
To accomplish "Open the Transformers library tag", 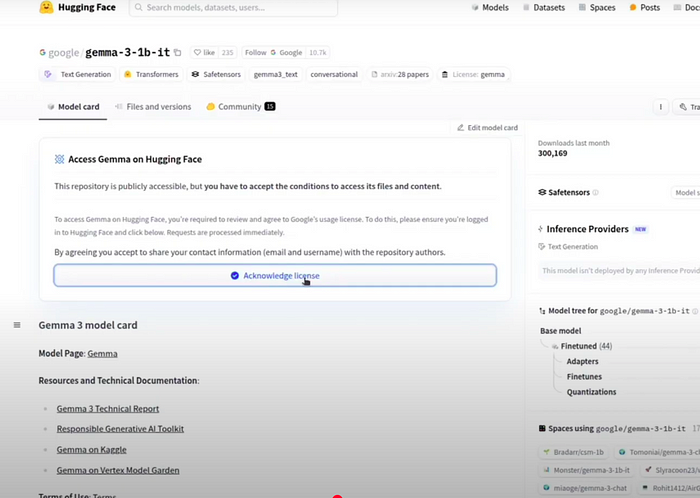I will pyautogui.click(x=151, y=75).
